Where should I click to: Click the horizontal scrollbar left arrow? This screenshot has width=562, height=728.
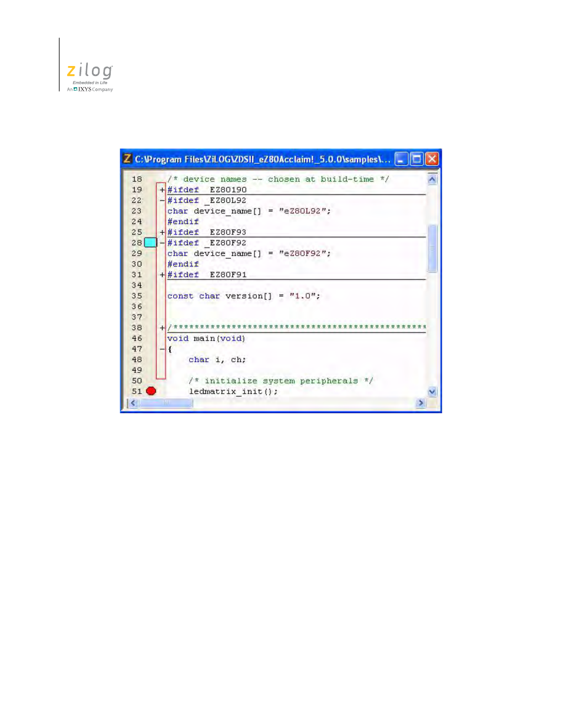point(133,403)
